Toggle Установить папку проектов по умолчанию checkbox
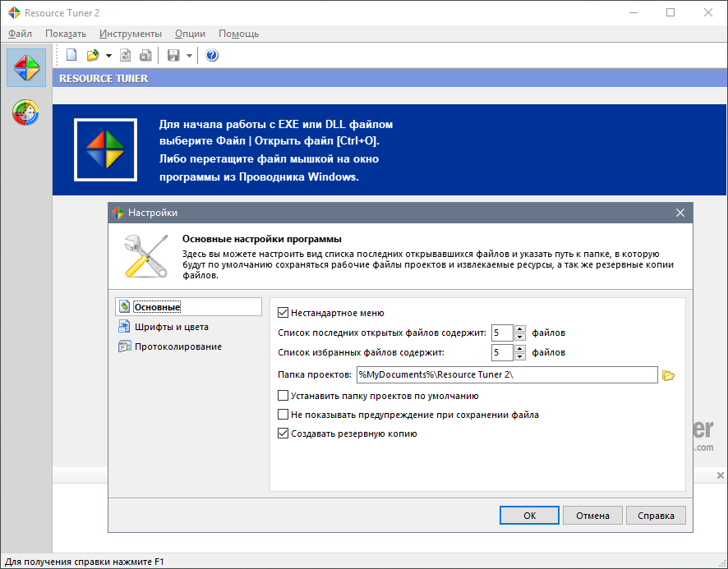Viewport: 728px width, 569px height. 283,396
